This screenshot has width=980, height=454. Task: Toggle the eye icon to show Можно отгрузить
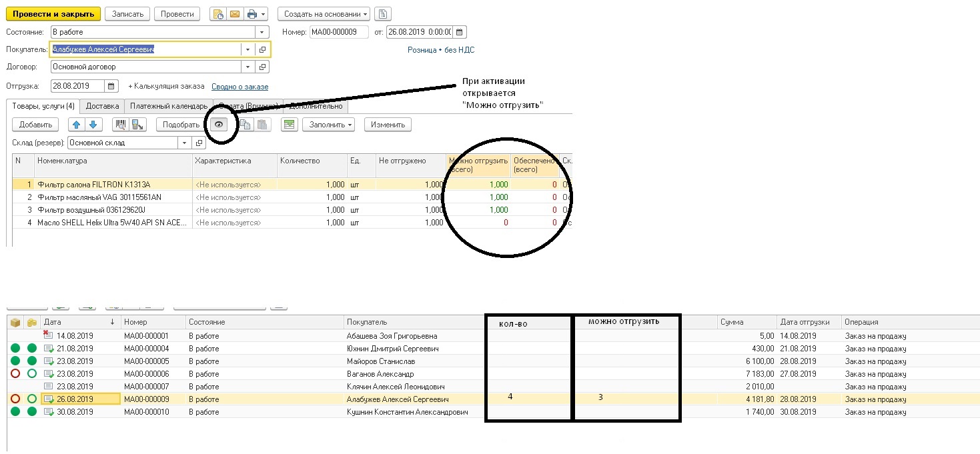[218, 125]
